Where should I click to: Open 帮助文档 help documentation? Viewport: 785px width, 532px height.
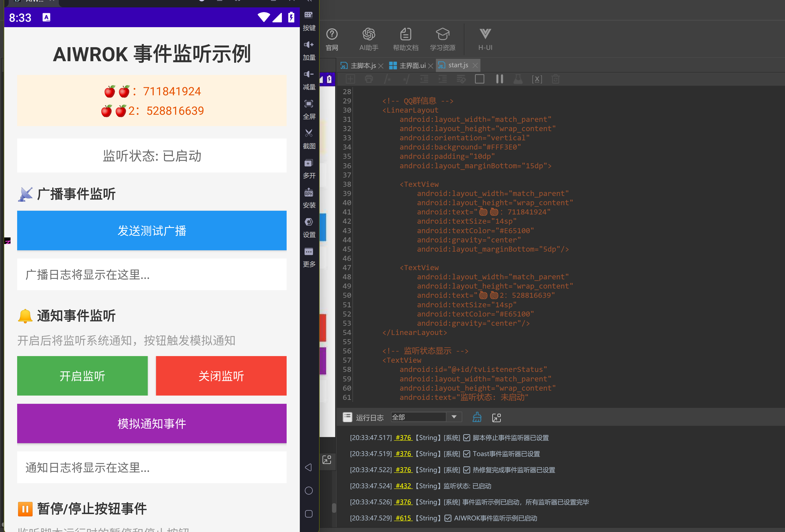(x=405, y=40)
